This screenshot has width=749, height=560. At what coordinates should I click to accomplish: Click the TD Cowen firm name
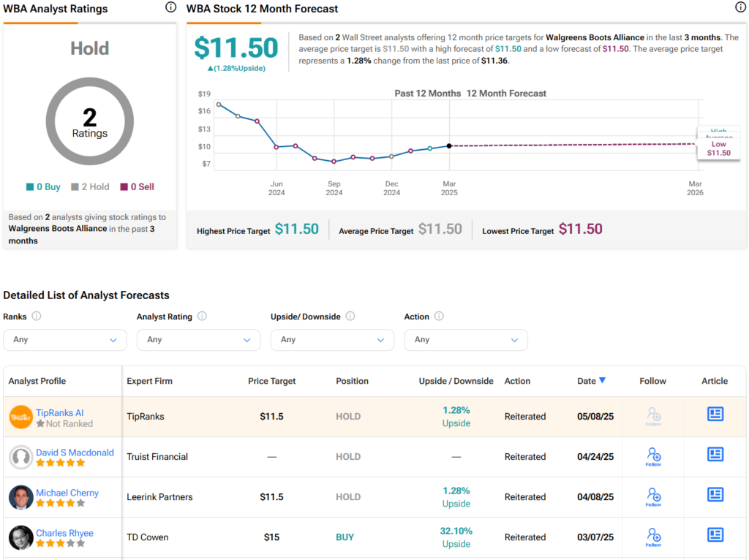point(148,537)
